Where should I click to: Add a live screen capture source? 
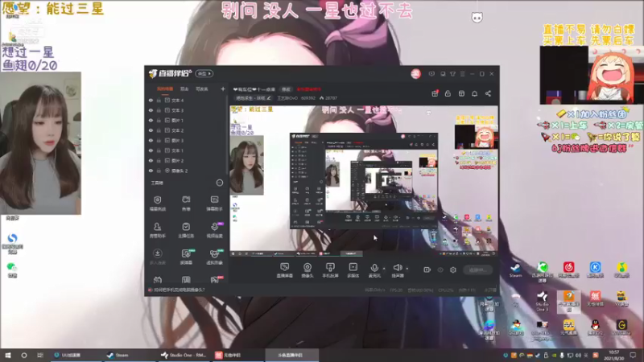285,270
